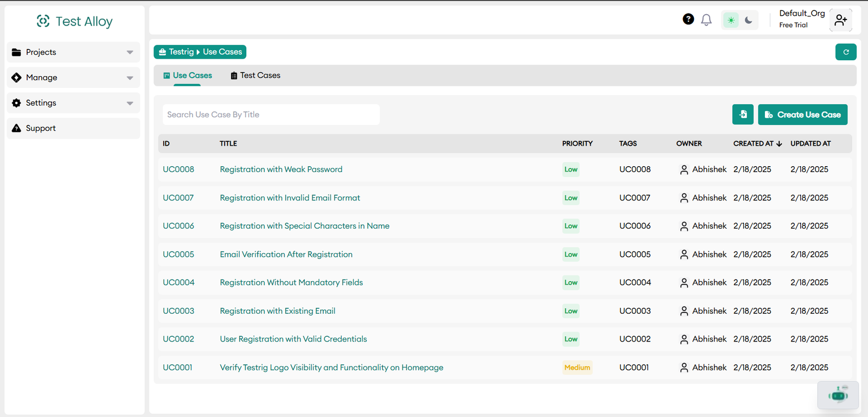Click the import use case icon button
Screen dimensions: 868x417
743,115
